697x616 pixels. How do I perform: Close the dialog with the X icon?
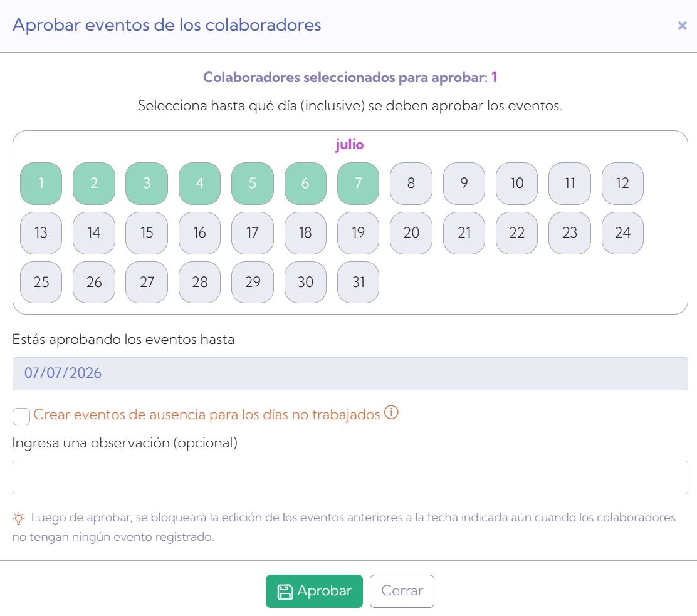click(x=682, y=26)
